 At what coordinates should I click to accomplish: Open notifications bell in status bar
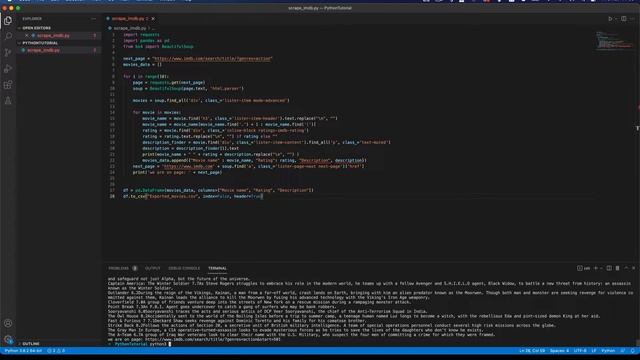[x=633, y=351]
